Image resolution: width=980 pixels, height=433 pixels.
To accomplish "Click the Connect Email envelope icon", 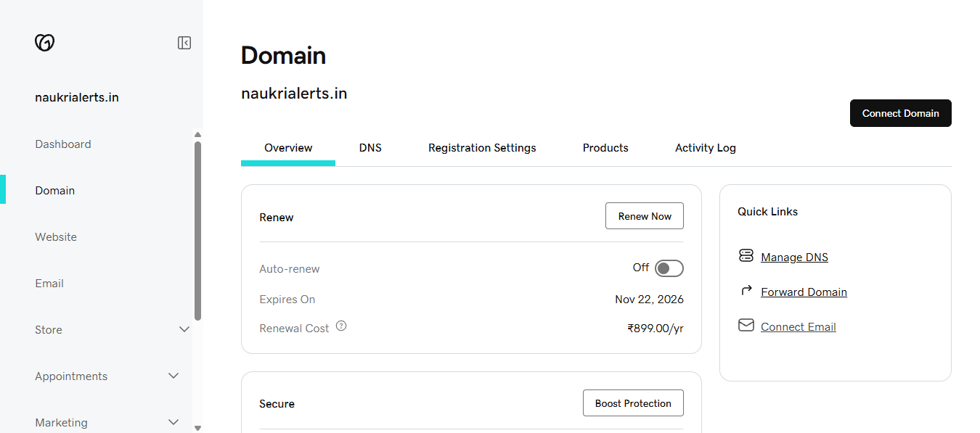I will 746,326.
